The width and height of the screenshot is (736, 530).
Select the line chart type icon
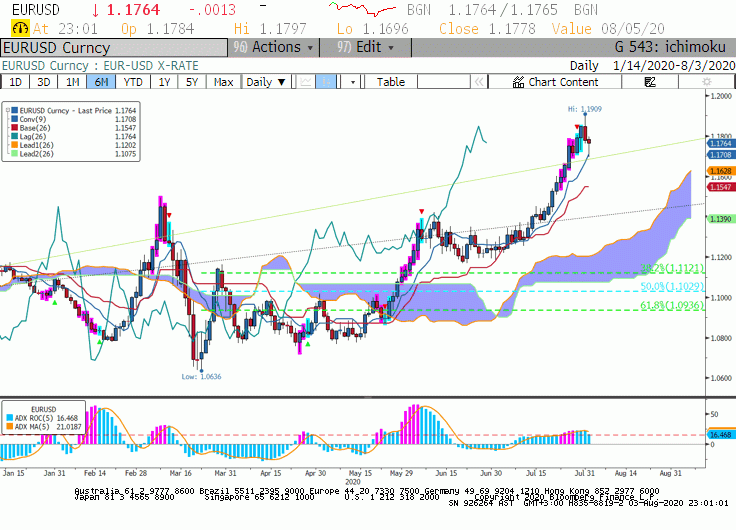306,82
